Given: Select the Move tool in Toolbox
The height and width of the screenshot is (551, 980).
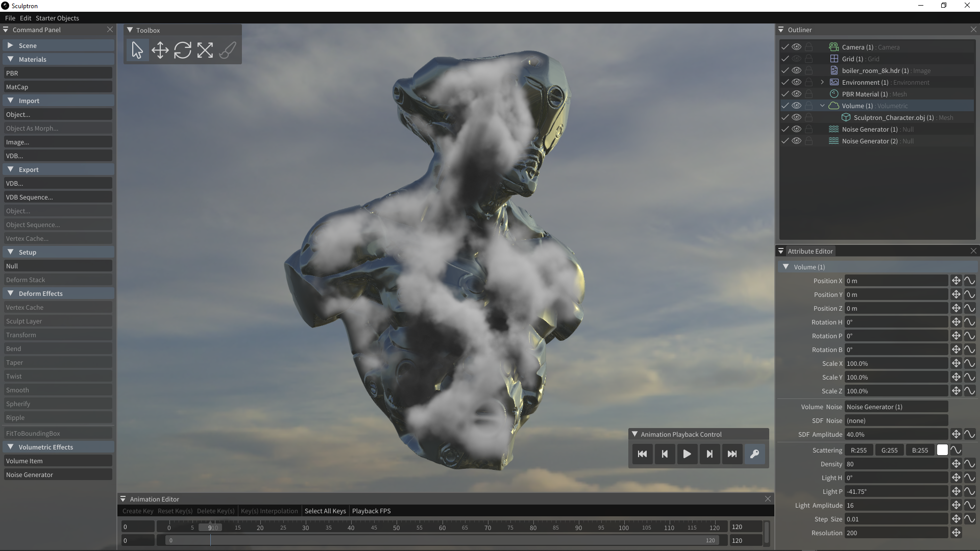Looking at the screenshot, I should 160,50.
